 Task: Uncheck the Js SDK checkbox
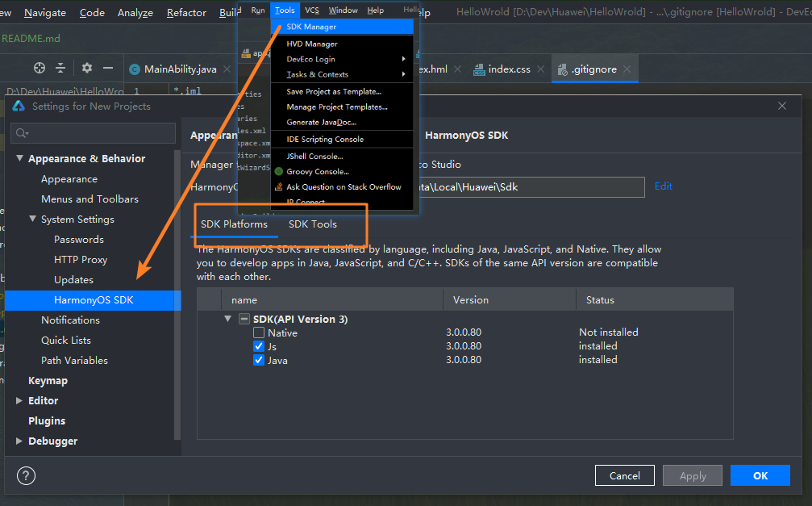click(259, 346)
